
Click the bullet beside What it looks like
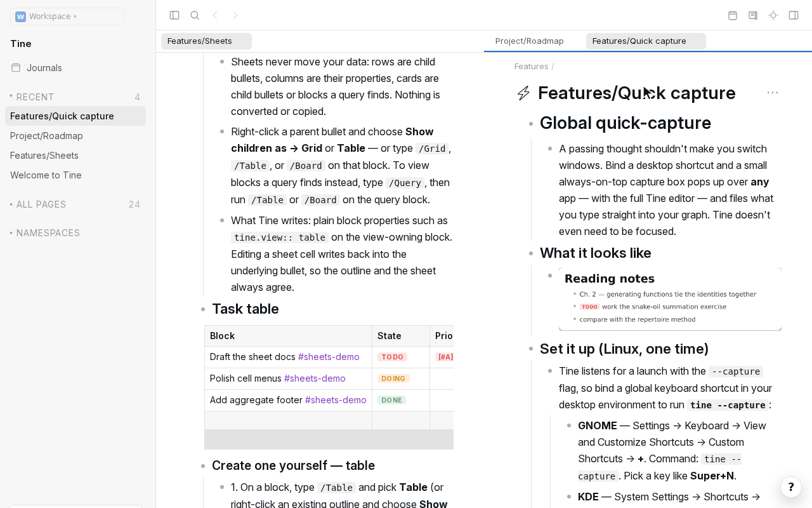(531, 253)
